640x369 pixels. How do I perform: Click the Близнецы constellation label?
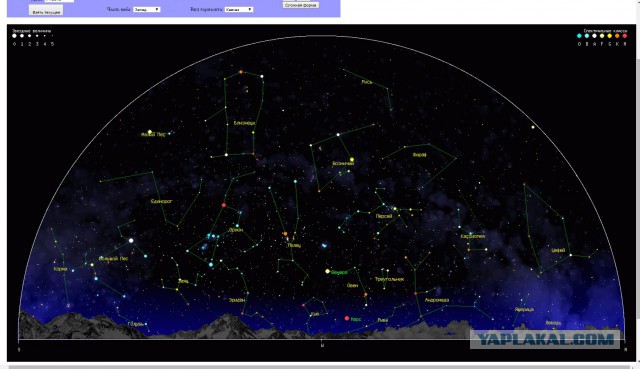(x=244, y=123)
